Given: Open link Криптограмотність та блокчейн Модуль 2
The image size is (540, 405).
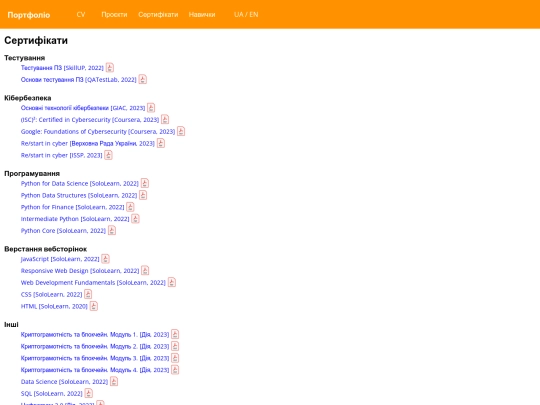Looking at the screenshot, I should pyautogui.click(x=95, y=346).
